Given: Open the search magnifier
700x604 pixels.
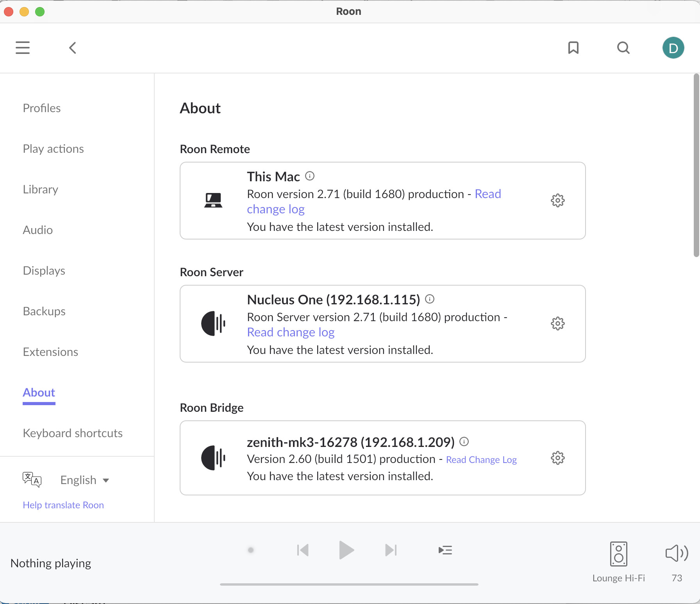Looking at the screenshot, I should [x=623, y=48].
